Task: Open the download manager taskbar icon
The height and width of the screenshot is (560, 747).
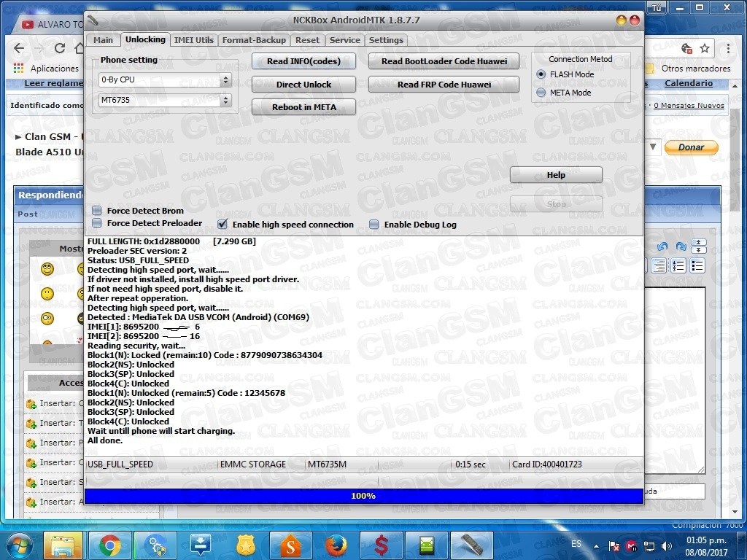Action: pyautogui.click(x=201, y=545)
